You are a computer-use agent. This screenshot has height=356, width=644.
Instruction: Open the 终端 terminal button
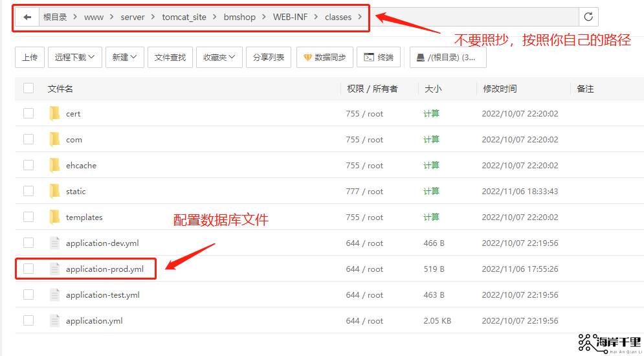coord(379,58)
